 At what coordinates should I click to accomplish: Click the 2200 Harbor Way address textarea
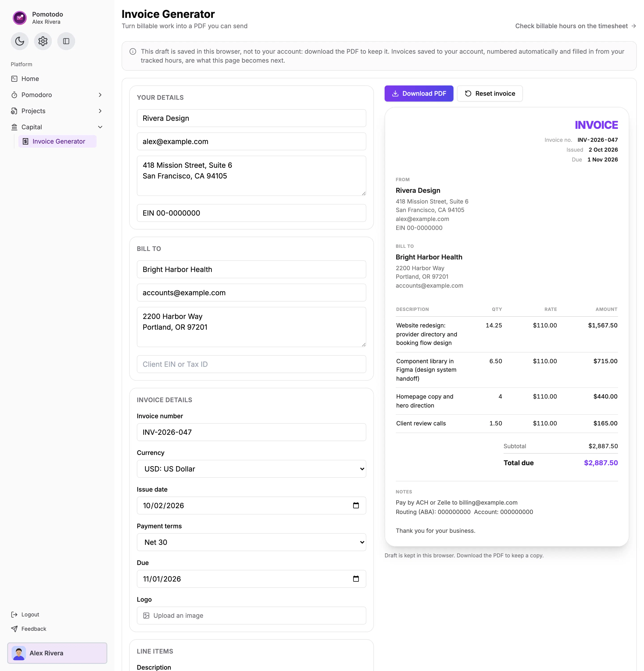click(252, 327)
